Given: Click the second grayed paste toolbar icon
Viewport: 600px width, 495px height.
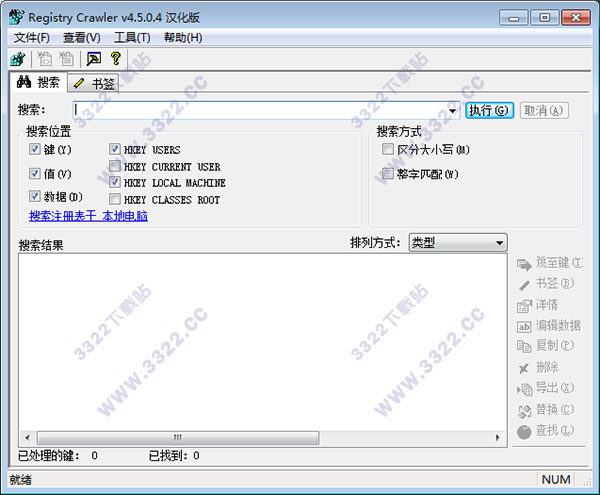Looking at the screenshot, I should (66, 59).
